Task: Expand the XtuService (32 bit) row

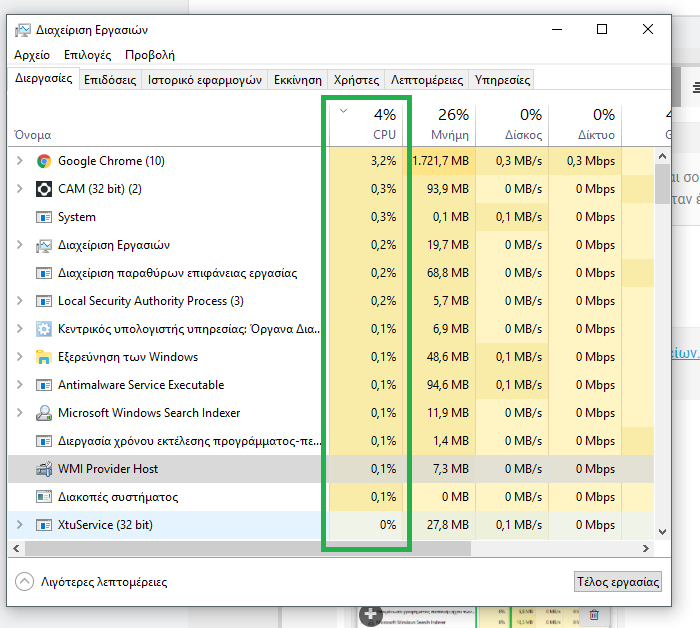Action: pos(20,525)
